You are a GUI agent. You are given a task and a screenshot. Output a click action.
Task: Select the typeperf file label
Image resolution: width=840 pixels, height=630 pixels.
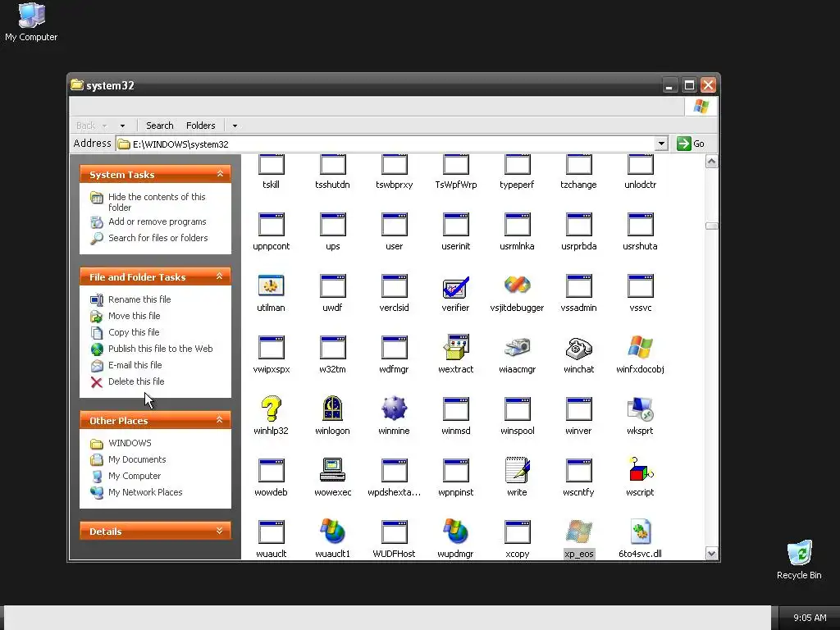point(517,185)
